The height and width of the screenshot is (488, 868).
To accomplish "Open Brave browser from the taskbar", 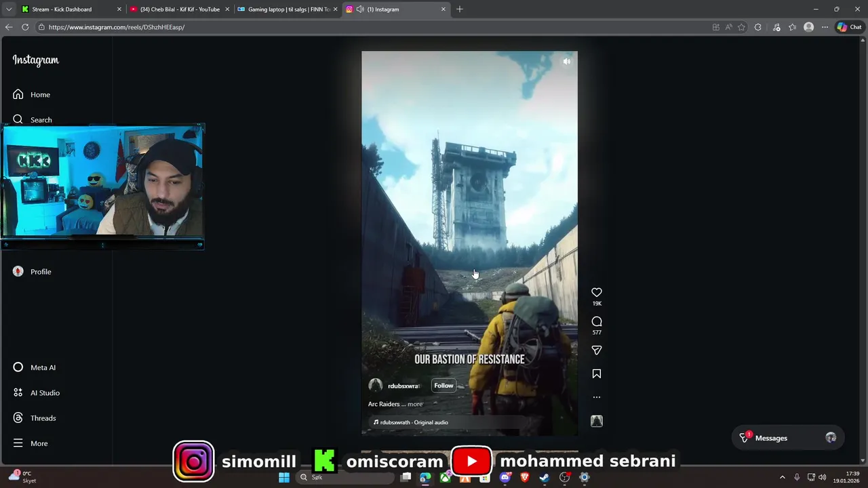I will pyautogui.click(x=524, y=477).
